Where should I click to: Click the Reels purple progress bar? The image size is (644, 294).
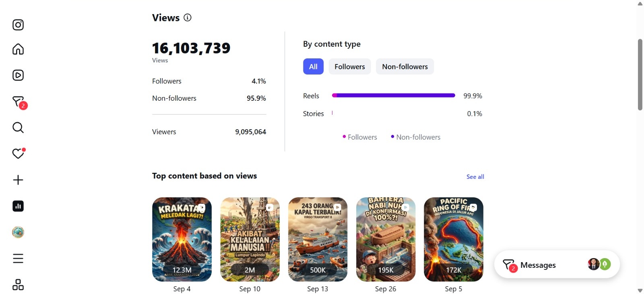393,95
